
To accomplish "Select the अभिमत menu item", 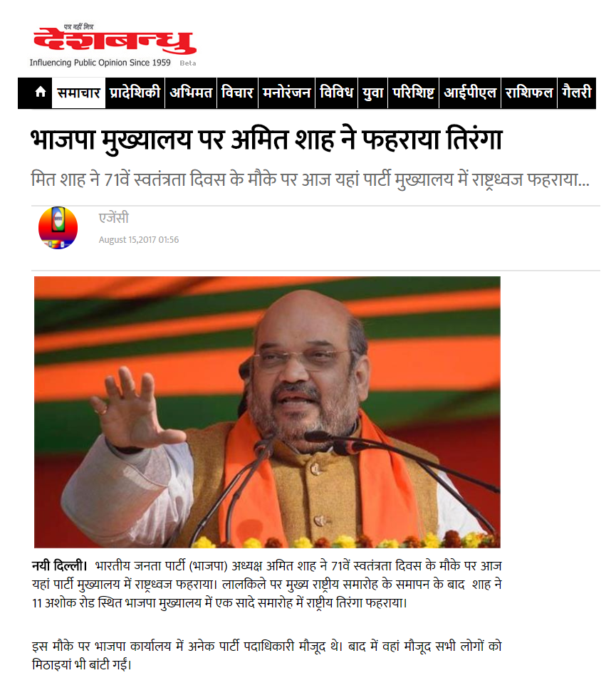I will point(191,93).
